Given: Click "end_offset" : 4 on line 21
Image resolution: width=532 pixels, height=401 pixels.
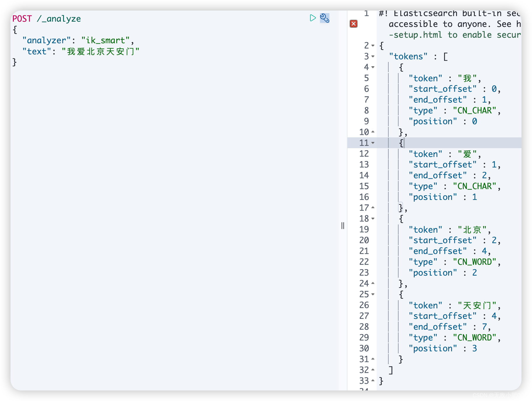Looking at the screenshot, I should (450, 251).
